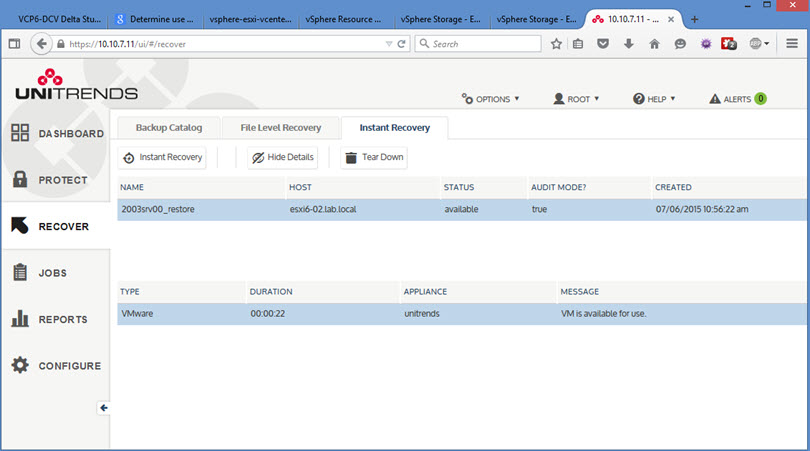The width and height of the screenshot is (810, 451).
Task: Collapse the sidebar using the left arrow
Action: [x=104, y=408]
